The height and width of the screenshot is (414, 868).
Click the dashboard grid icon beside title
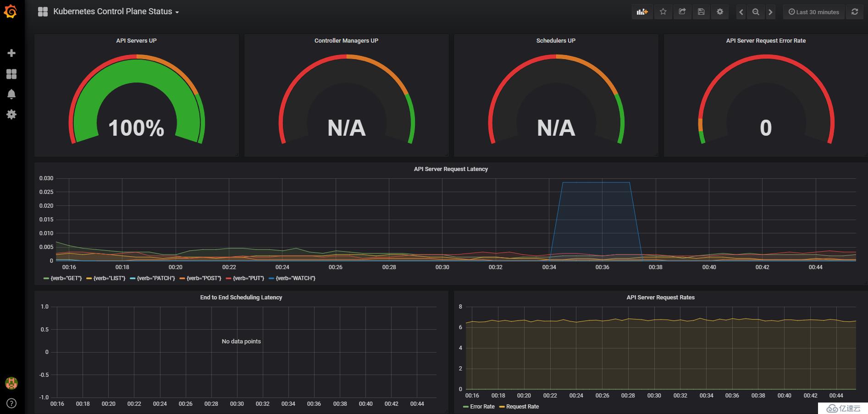(43, 12)
